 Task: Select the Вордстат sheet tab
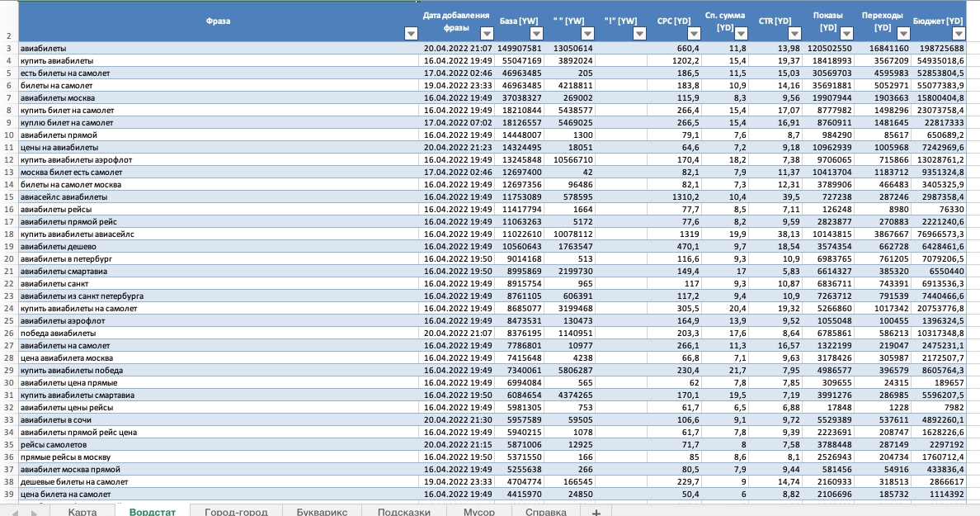(x=152, y=511)
